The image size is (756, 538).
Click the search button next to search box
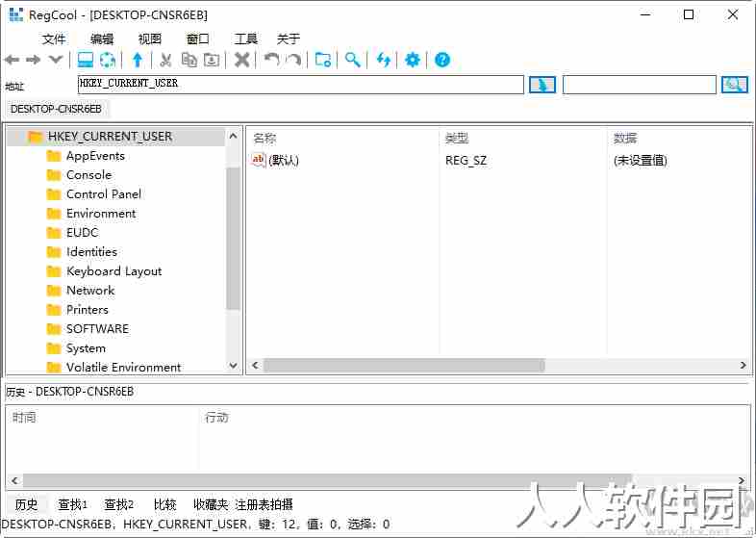[x=734, y=85]
